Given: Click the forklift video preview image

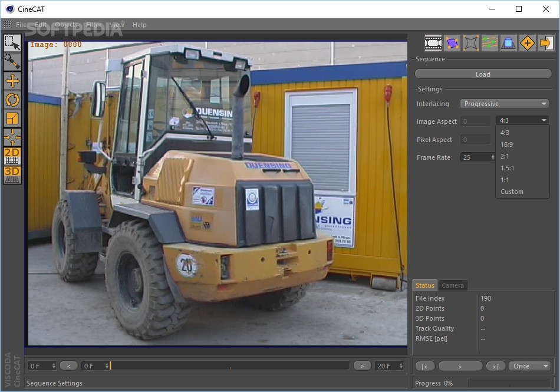Looking at the screenshot, I should (x=218, y=193).
